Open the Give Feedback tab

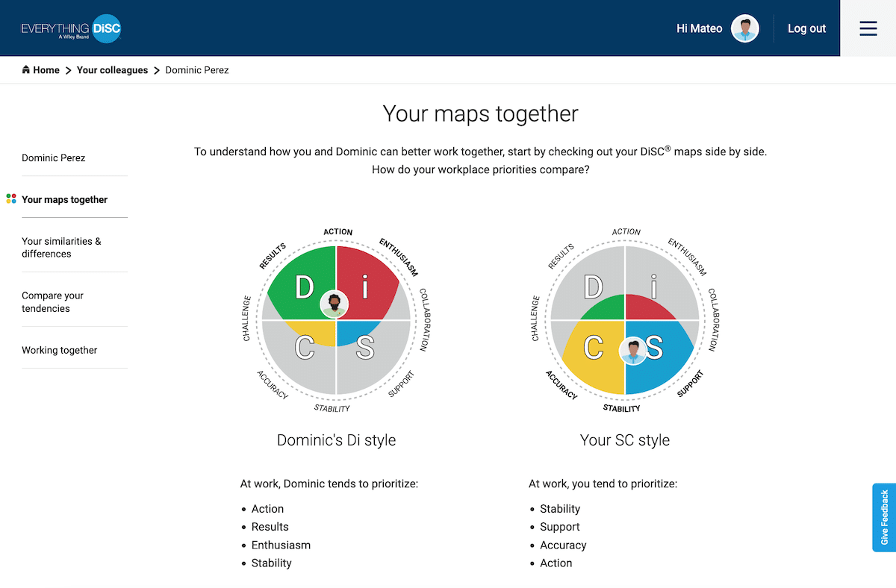pyautogui.click(x=884, y=517)
